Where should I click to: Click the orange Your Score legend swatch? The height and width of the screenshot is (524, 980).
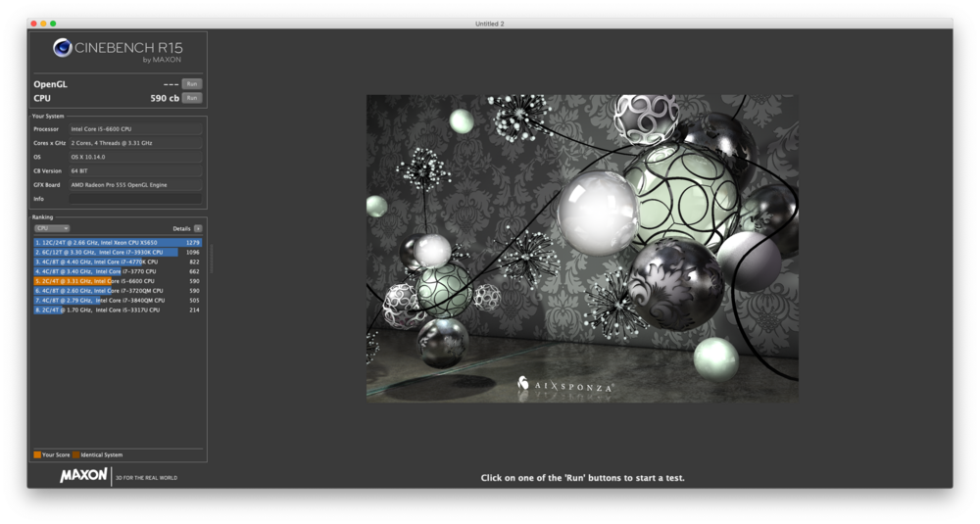(x=37, y=454)
